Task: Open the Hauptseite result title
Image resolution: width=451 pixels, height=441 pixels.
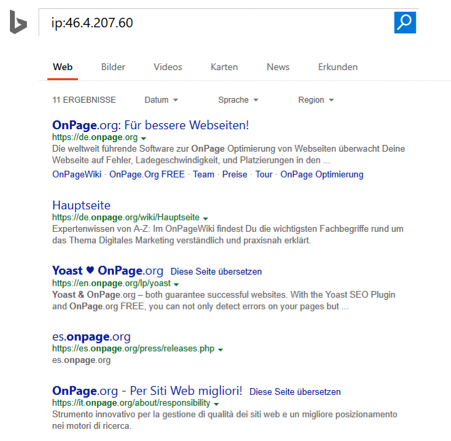Action: tap(81, 205)
